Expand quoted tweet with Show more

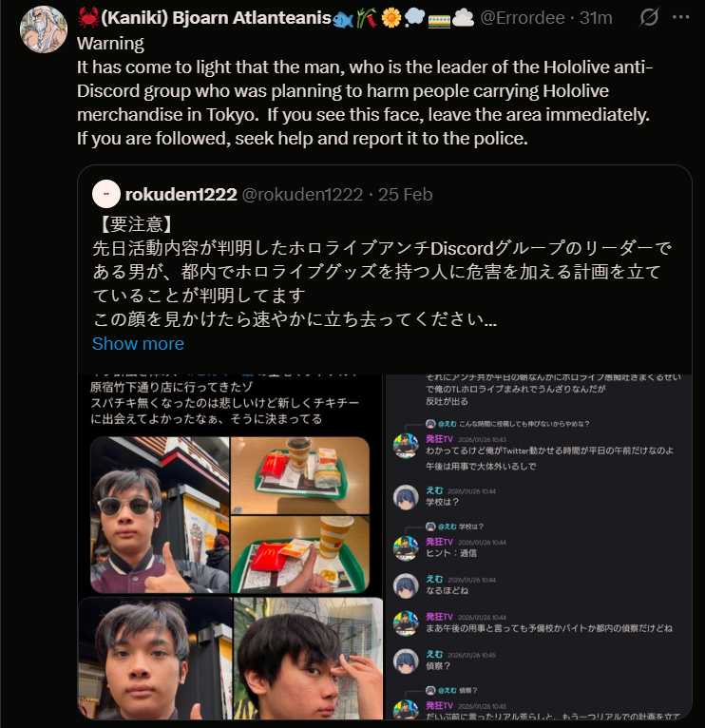click(x=138, y=344)
